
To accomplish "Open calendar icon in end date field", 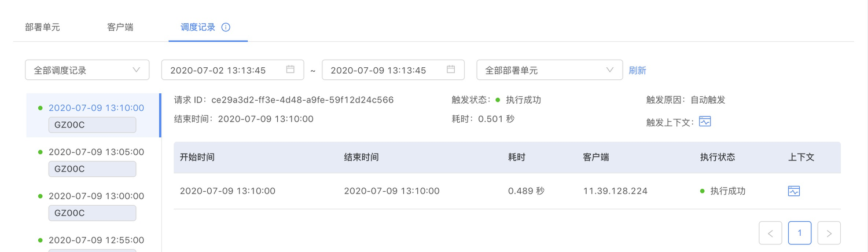I will 451,70.
